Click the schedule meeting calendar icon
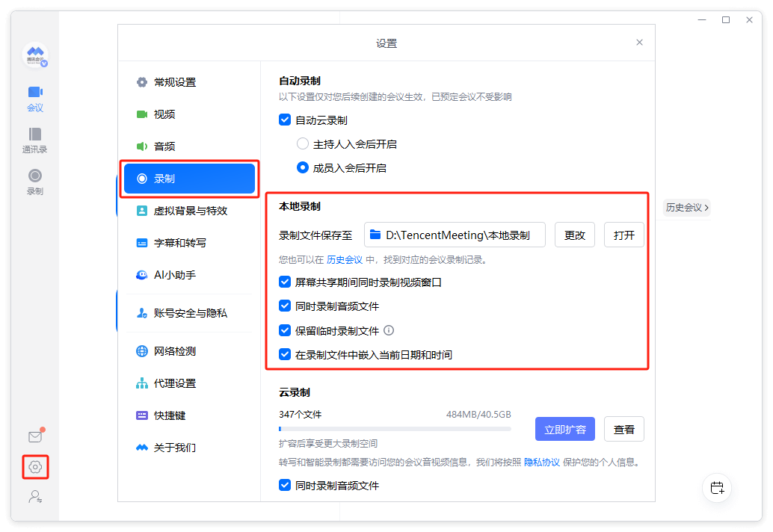This screenshot has height=532, width=773. (717, 488)
